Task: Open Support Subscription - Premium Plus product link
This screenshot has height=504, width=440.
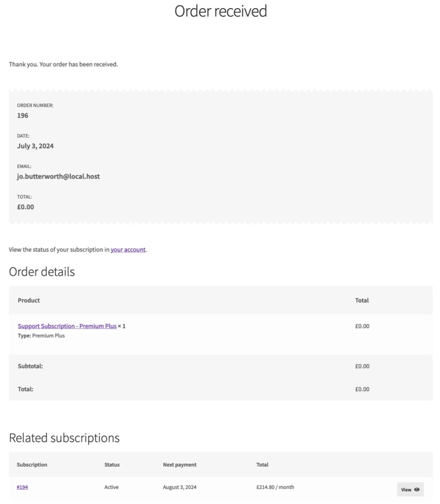Action: pos(67,326)
